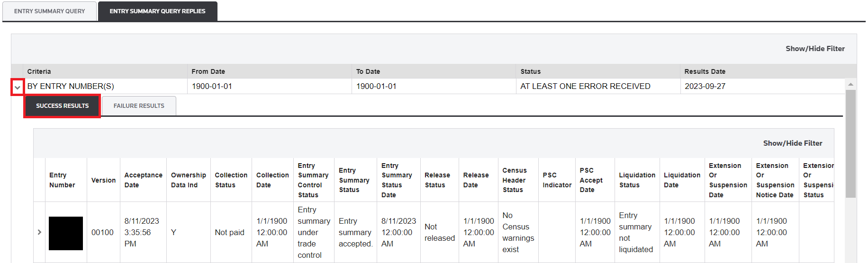The image size is (868, 263).
Task: Click the To Date column header
Action: 368,71
